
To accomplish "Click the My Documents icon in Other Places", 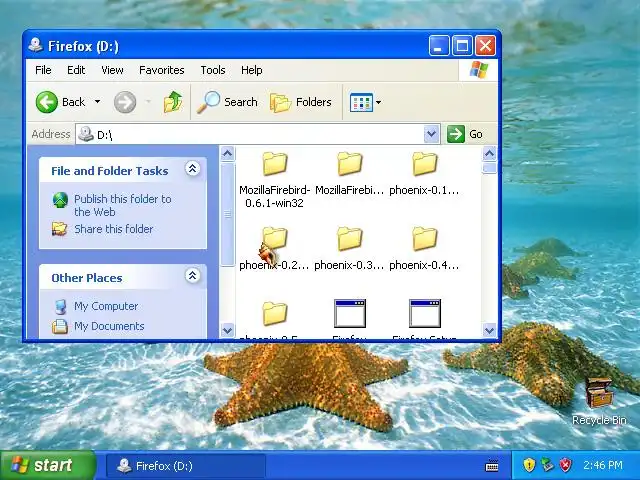I will [x=60, y=326].
